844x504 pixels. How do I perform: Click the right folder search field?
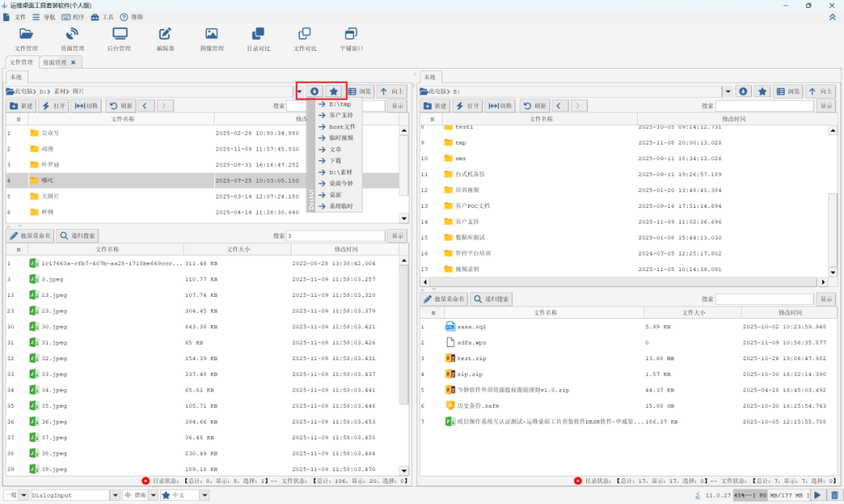point(764,105)
